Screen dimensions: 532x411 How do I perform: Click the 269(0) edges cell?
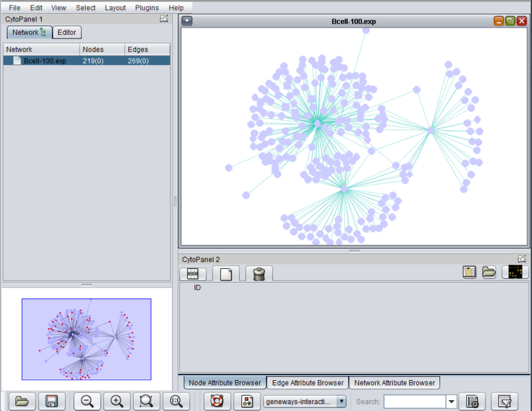tap(147, 61)
